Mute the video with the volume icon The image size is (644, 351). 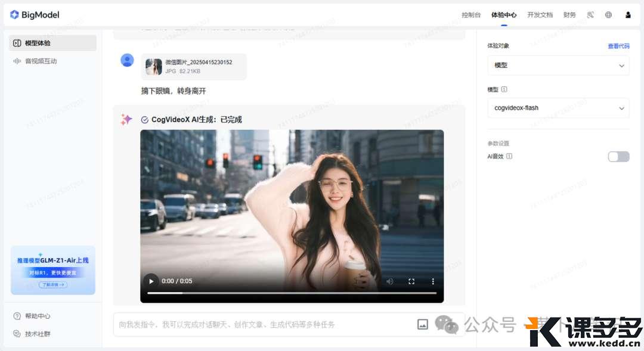click(x=389, y=281)
